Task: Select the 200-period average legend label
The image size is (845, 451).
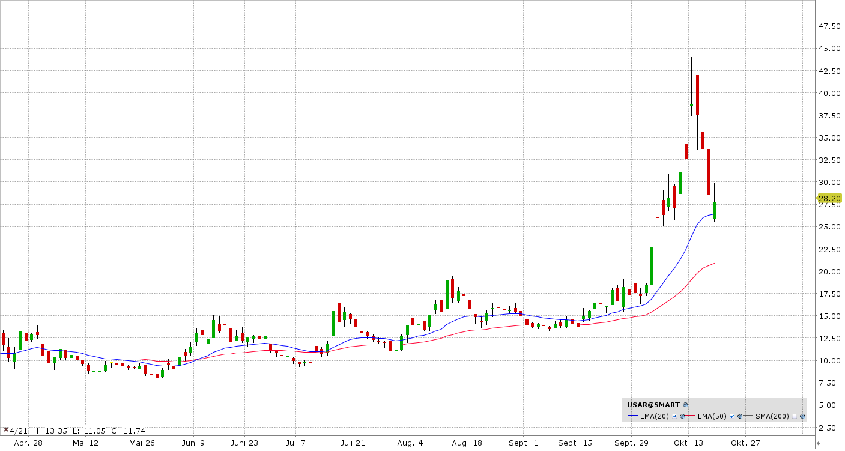Action: tap(771, 416)
